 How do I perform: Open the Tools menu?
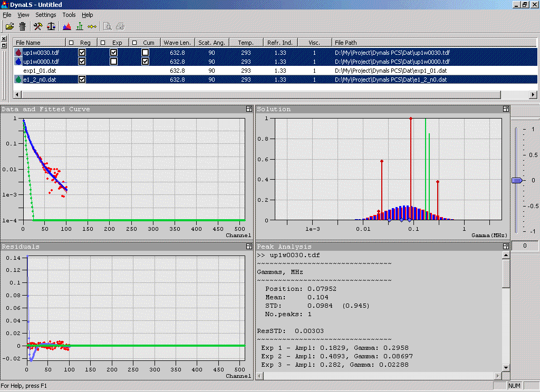pos(69,15)
